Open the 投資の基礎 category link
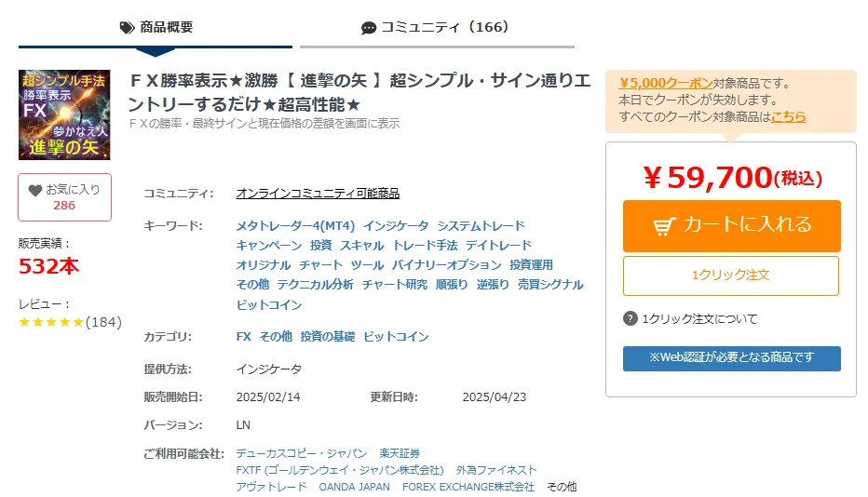The image size is (868, 497). (x=328, y=337)
